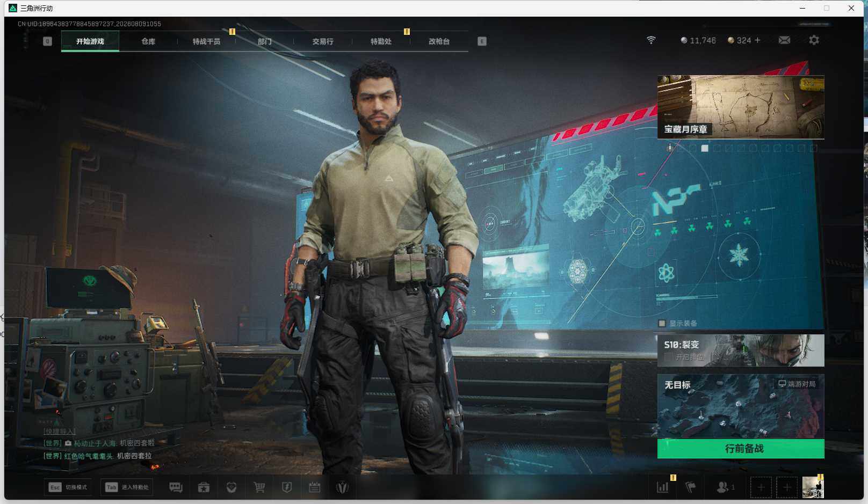This screenshot has width=868, height=504.
Task: Open the 特勤处 tab
Action: click(x=381, y=41)
